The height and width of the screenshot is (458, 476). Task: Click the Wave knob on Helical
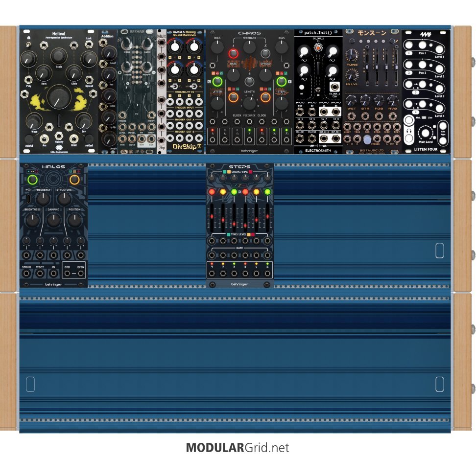coord(34,121)
